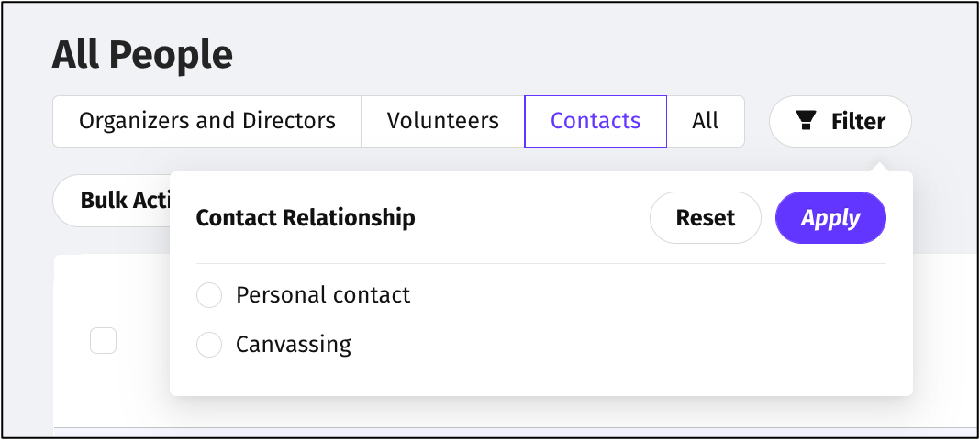Switch to Organizers and Directors tab
This screenshot has width=980, height=440.
coord(207,121)
